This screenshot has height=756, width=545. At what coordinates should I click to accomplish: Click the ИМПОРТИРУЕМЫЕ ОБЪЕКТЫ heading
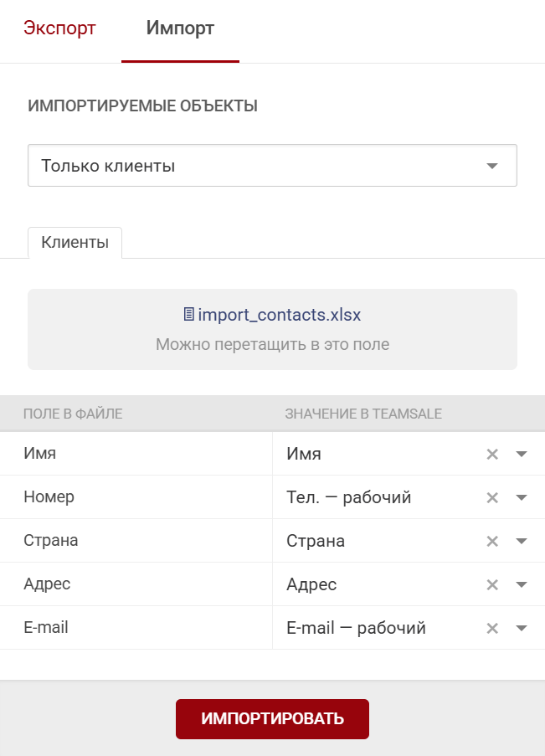click(143, 105)
